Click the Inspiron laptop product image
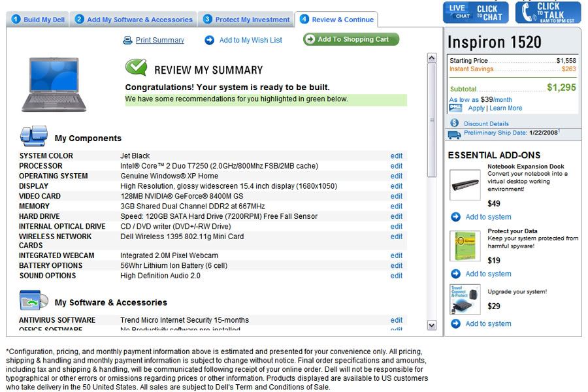The height and width of the screenshot is (392, 588). point(54,84)
